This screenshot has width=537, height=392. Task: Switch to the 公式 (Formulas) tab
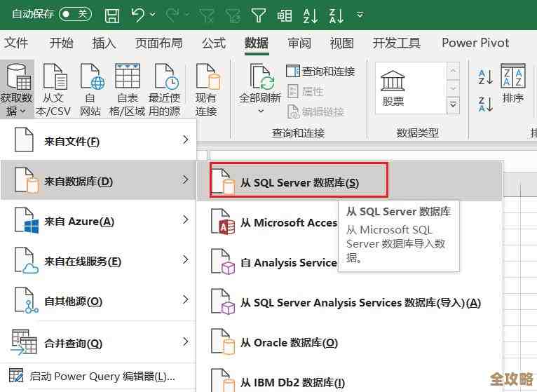[x=214, y=43]
